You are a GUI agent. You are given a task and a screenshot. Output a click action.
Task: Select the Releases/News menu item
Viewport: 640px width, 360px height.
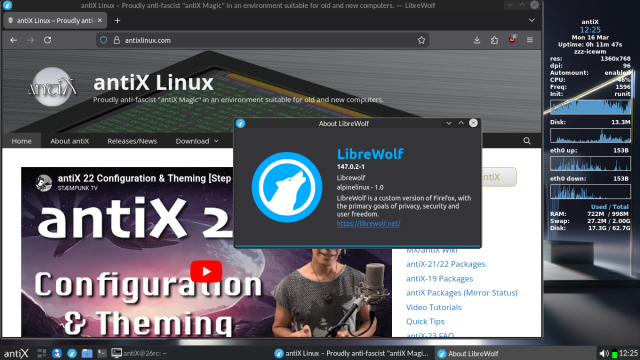tap(132, 141)
